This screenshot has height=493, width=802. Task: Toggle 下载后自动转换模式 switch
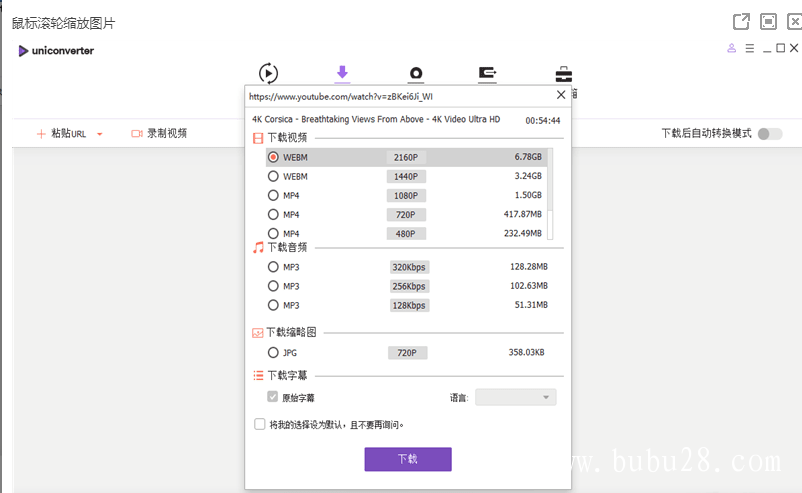770,133
